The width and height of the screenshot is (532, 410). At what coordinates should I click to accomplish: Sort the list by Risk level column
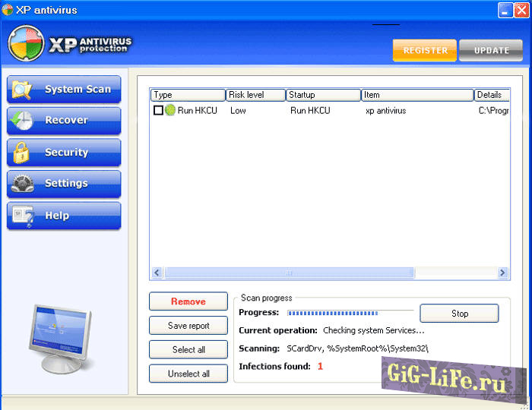click(x=255, y=95)
